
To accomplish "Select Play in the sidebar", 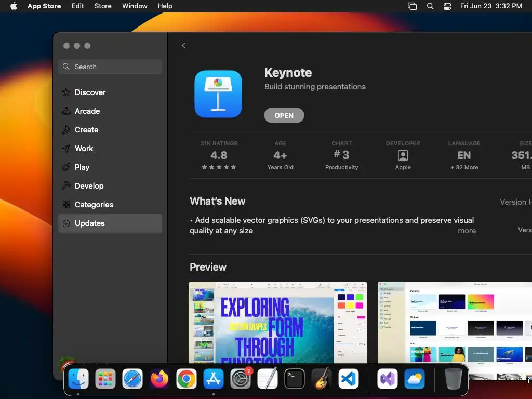I will coord(110,167).
